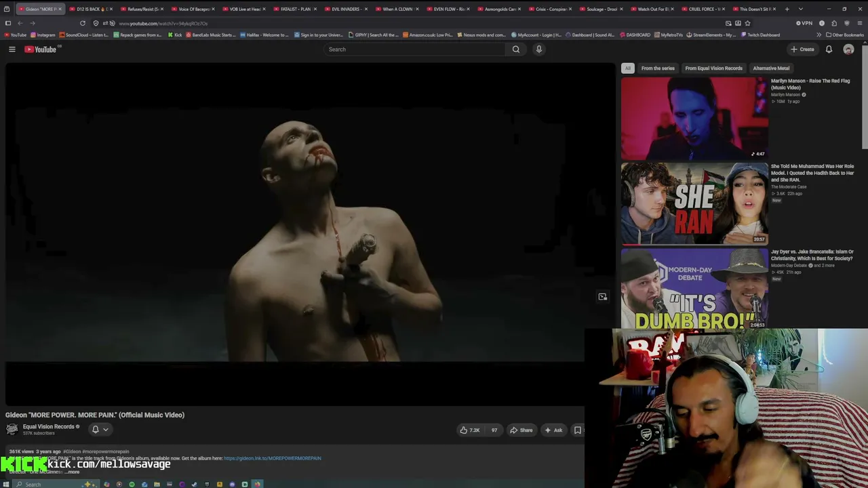
Task: Open the Windows Start menu
Action: pyautogui.click(x=7, y=484)
